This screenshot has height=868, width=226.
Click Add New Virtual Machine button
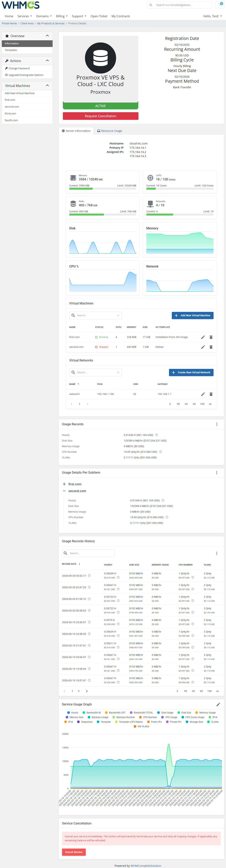tap(192, 315)
